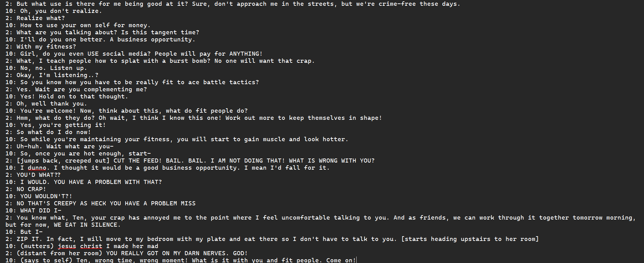Screen dimensions: 644x263
Task: Click the line "Is this tangent time?"
Action: tap(160, 32)
